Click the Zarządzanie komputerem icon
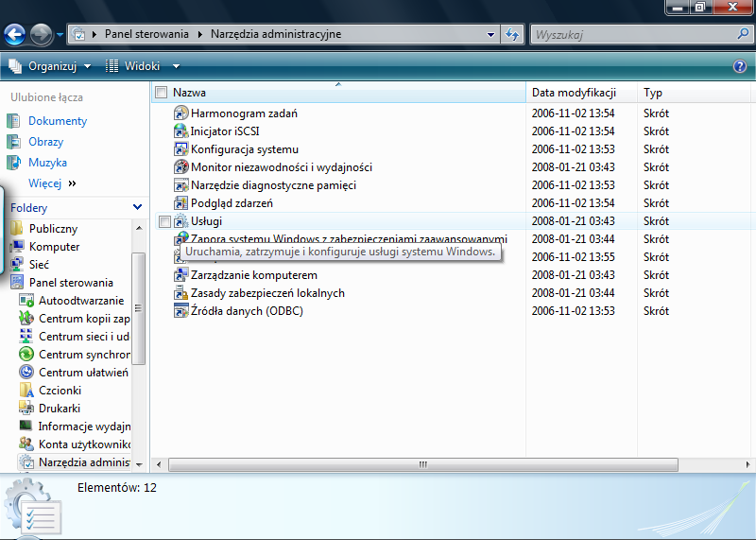This screenshot has width=756, height=540. pyautogui.click(x=182, y=275)
